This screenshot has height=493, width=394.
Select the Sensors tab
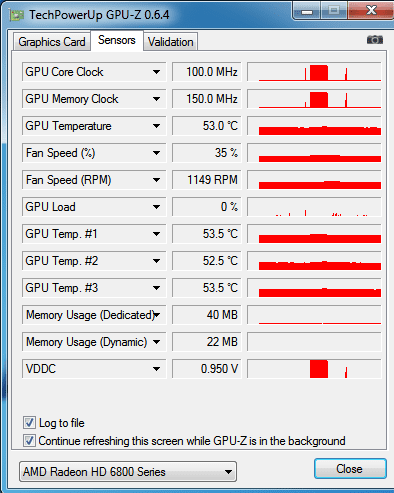click(x=117, y=40)
